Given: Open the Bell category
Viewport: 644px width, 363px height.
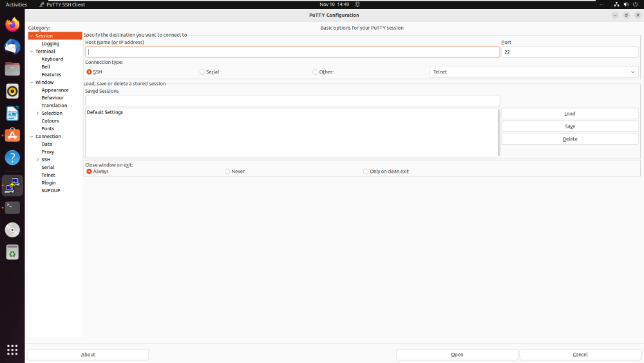Looking at the screenshot, I should point(46,67).
